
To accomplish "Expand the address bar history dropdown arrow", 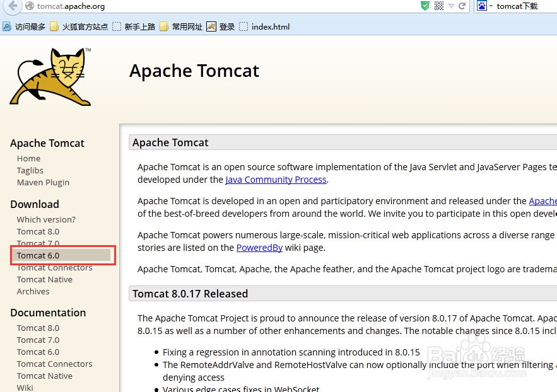I will point(451,6).
